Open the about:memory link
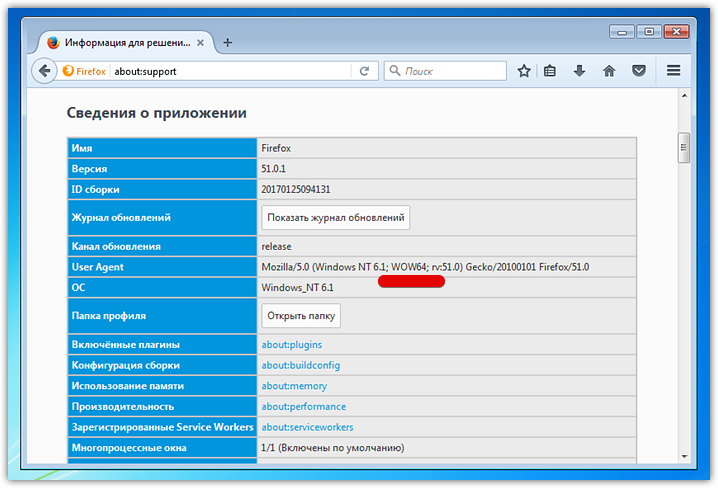This screenshot has height=488, width=718. pos(294,385)
